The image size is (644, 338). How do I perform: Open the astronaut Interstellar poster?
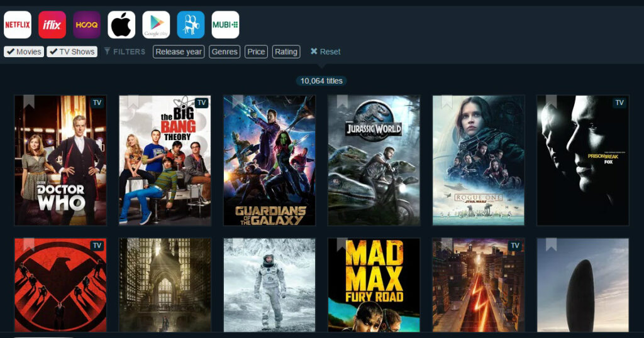point(269,285)
